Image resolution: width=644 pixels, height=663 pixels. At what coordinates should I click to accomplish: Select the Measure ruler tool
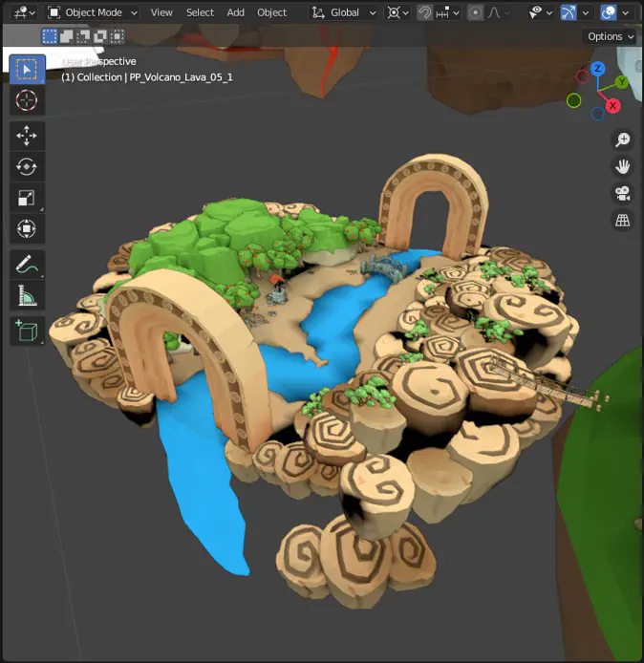click(27, 296)
